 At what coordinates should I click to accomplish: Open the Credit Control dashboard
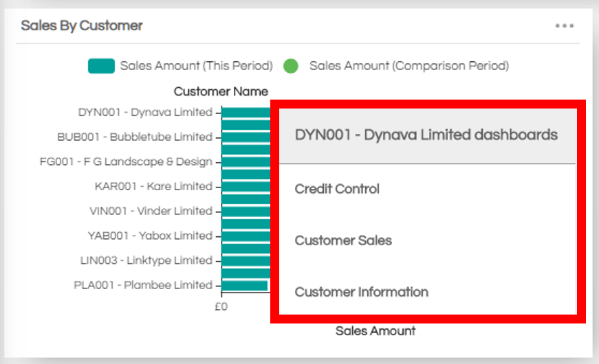pyautogui.click(x=337, y=189)
